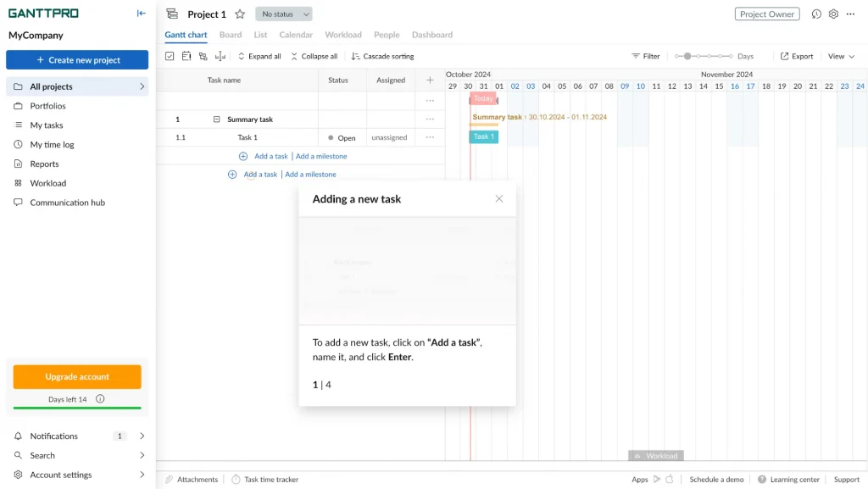
Task: Toggle the bulk select checkbox in toolbar
Action: pyautogui.click(x=170, y=56)
